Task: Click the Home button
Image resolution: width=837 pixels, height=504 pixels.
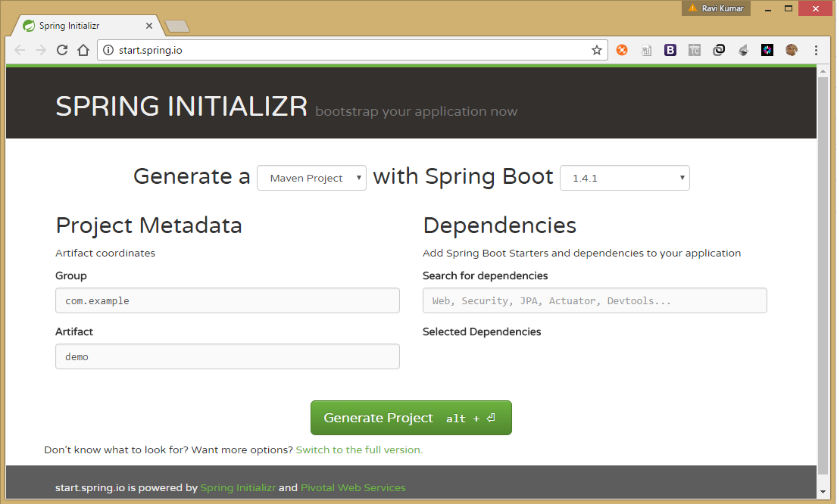Action: 83,50
